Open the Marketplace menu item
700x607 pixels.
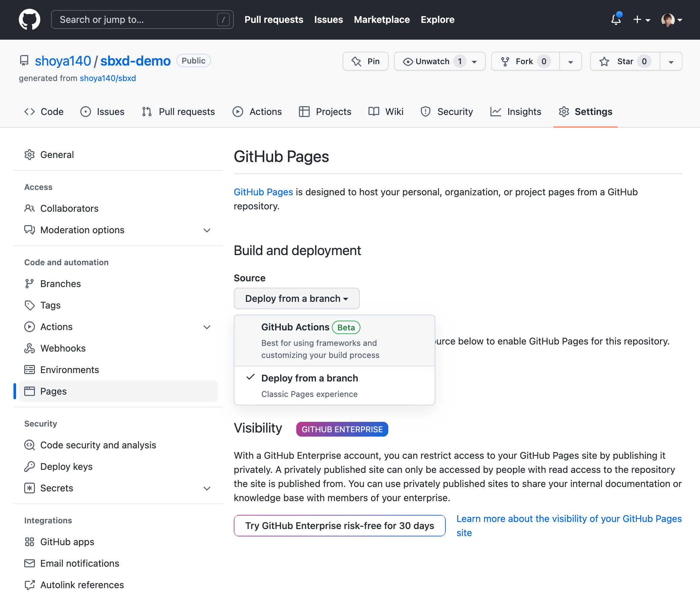coord(382,19)
